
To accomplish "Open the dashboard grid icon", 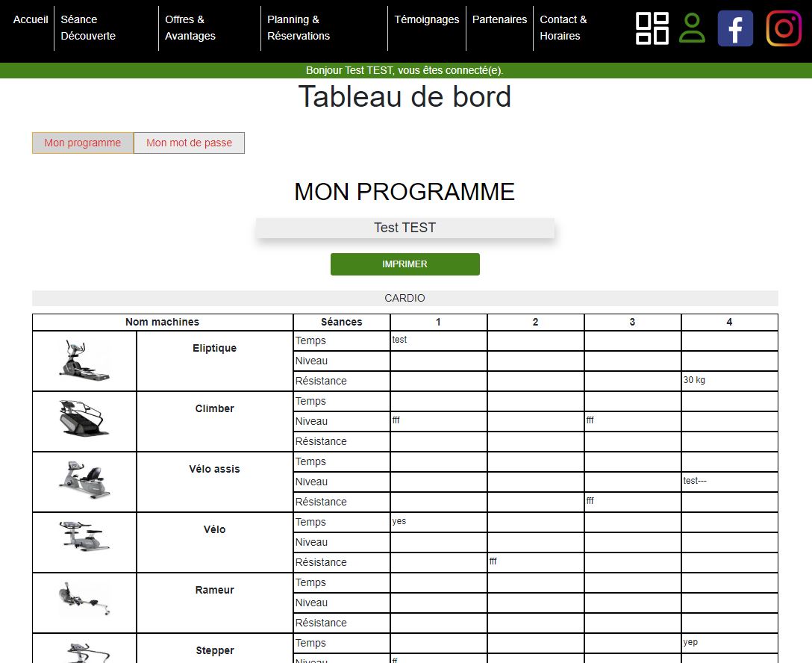I will click(652, 28).
